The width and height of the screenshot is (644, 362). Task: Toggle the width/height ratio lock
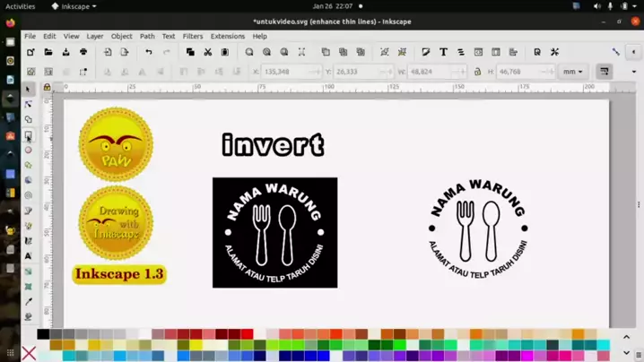[x=477, y=72]
